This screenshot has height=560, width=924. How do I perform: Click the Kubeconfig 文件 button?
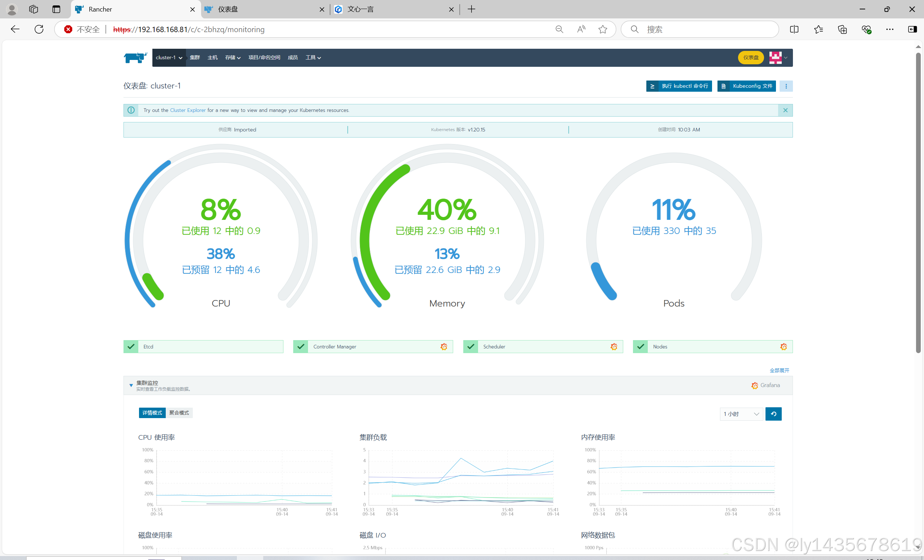(746, 86)
